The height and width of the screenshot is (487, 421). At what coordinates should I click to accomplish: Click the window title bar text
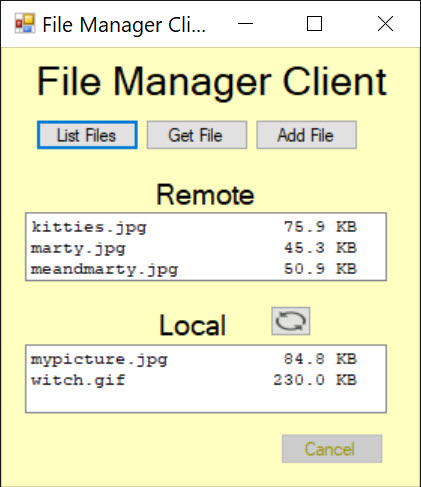[x=124, y=25]
